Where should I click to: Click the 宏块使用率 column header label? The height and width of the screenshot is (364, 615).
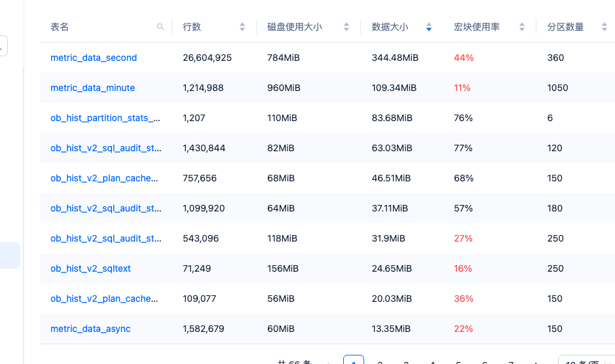(477, 27)
